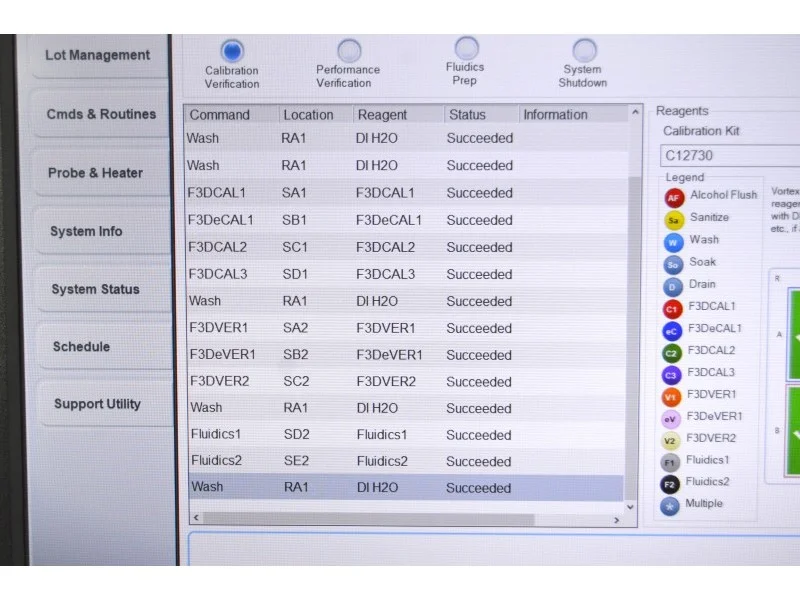Open the Cmds & Routines section
The height and width of the screenshot is (600, 800).
coord(101,114)
